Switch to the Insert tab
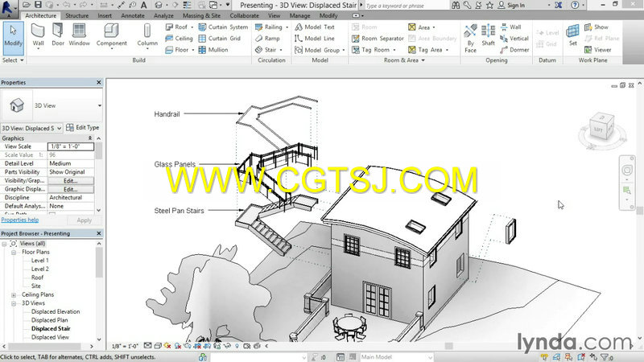Viewport: 644px width, 362px height. tap(105, 15)
